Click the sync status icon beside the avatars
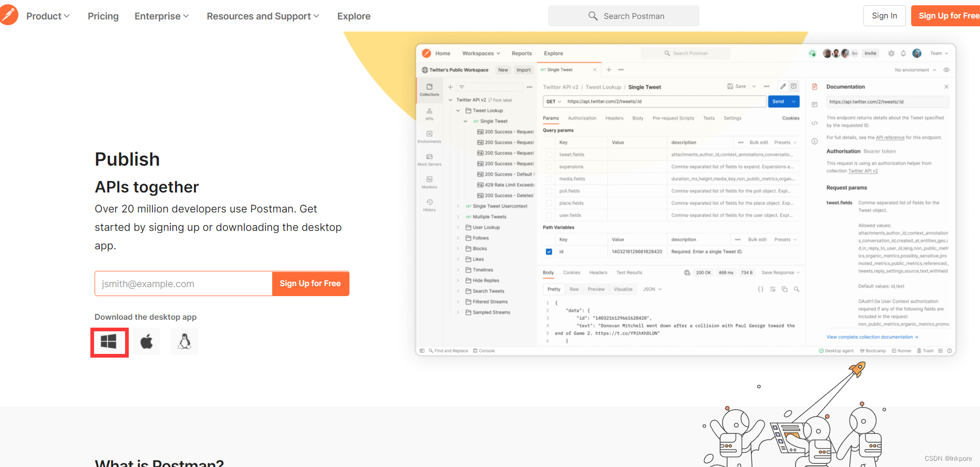 pos(812,53)
